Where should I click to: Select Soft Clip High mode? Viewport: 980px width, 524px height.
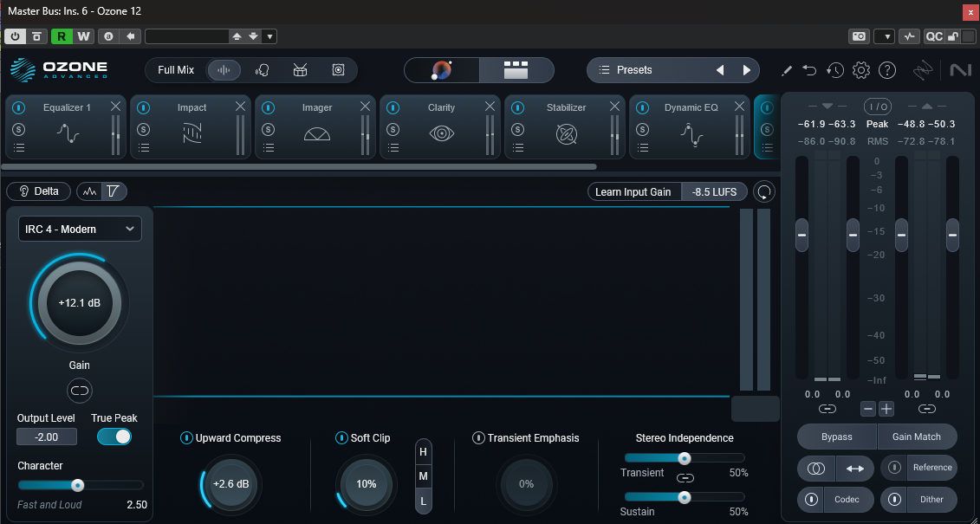[423, 452]
